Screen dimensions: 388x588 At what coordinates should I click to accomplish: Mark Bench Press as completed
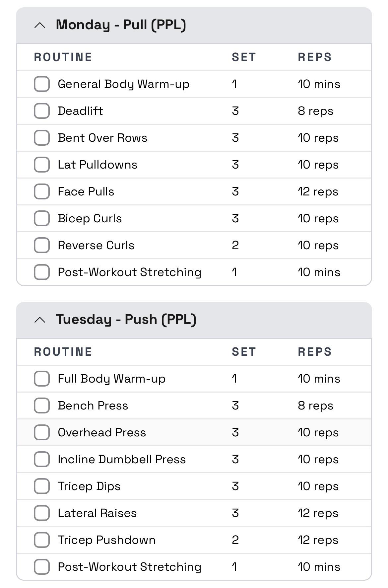[42, 405]
